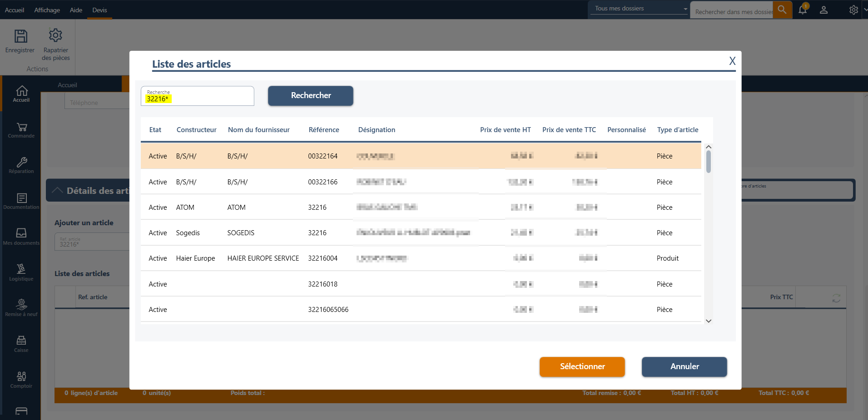The image size is (868, 420).
Task: Click the Rapatrier des pièces gear icon
Action: click(55, 35)
